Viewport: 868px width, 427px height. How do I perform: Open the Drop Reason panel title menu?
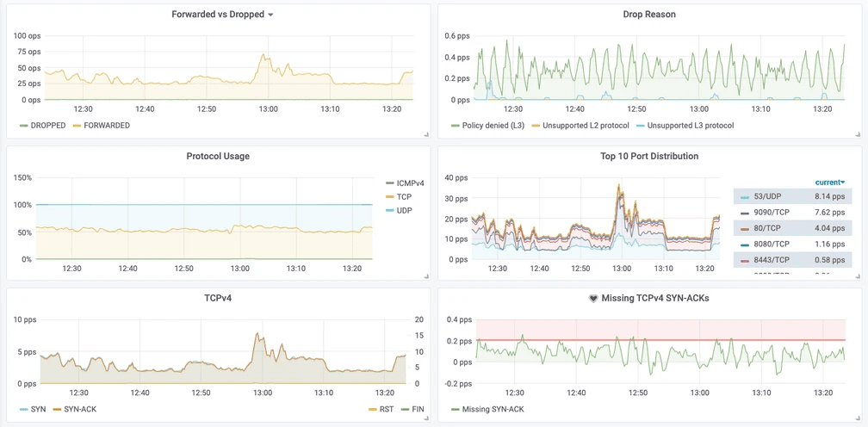click(648, 15)
